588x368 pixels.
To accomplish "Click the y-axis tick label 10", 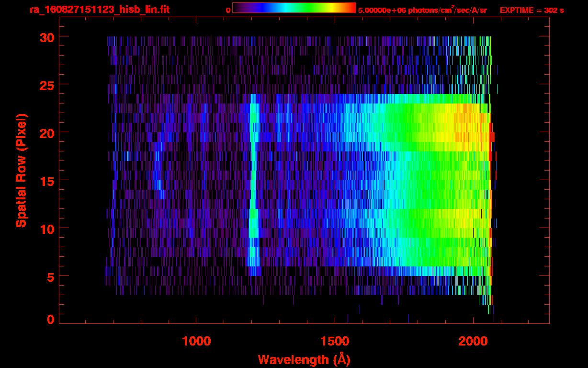I will 46,229.
